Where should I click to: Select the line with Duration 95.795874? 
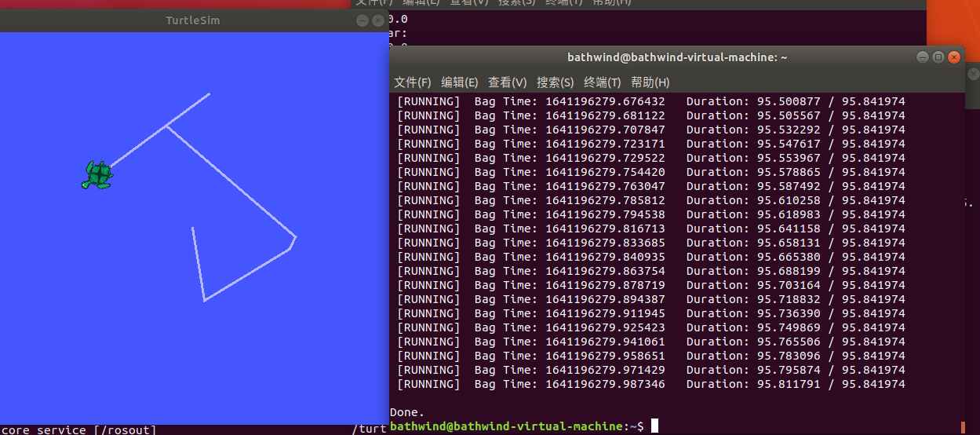coord(650,370)
